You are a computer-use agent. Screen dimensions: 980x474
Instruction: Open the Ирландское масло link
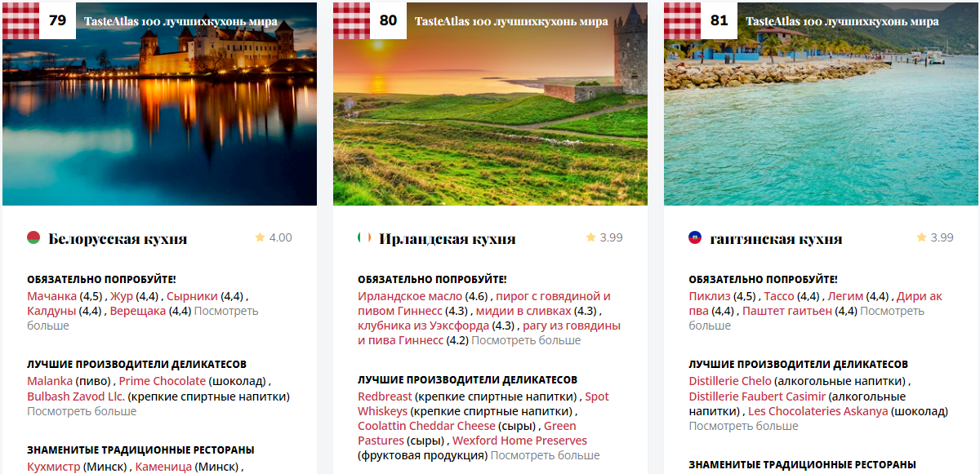click(x=410, y=296)
